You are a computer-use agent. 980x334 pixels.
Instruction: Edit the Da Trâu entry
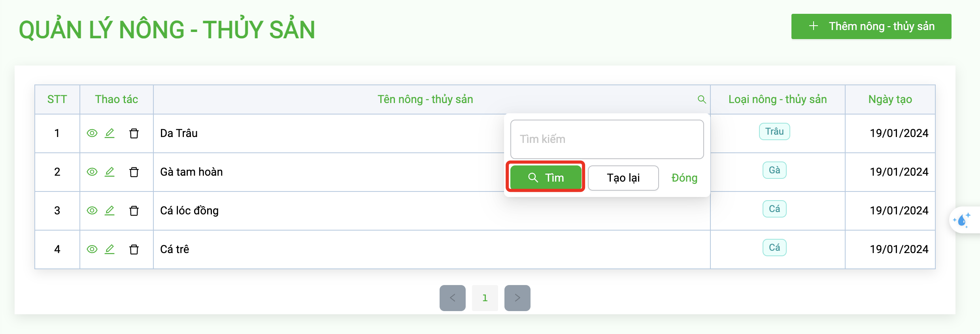110,133
